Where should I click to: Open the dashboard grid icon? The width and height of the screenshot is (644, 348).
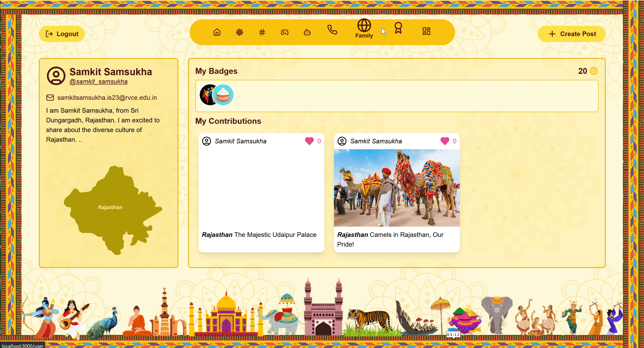[x=426, y=31]
